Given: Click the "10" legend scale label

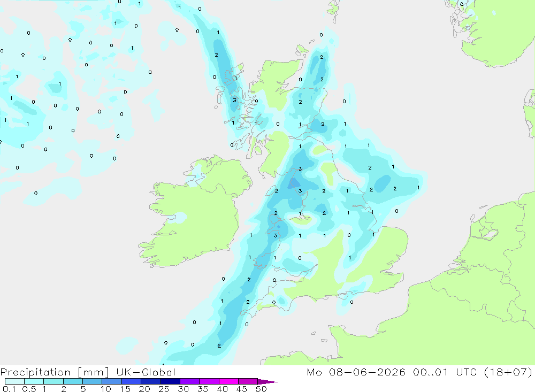Looking at the screenshot, I should (x=106, y=389).
